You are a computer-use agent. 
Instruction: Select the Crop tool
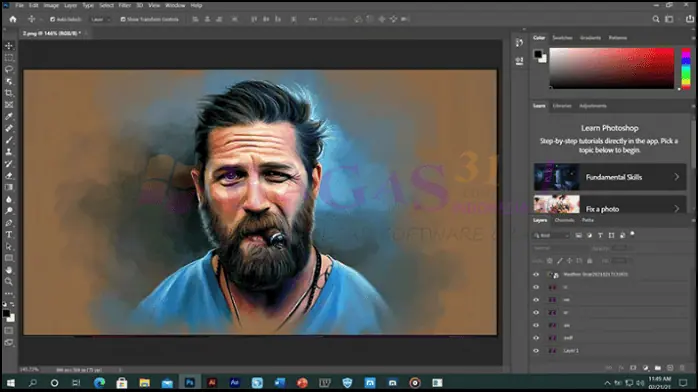coord(9,93)
